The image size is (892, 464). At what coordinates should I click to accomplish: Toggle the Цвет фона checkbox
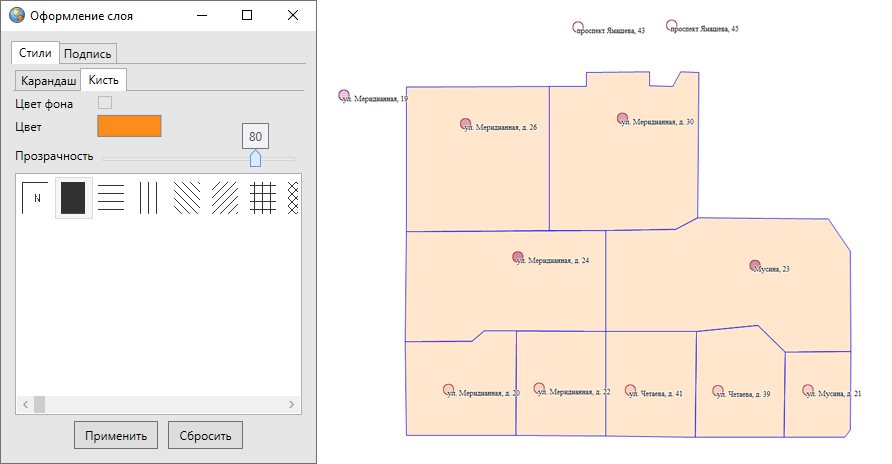(104, 103)
